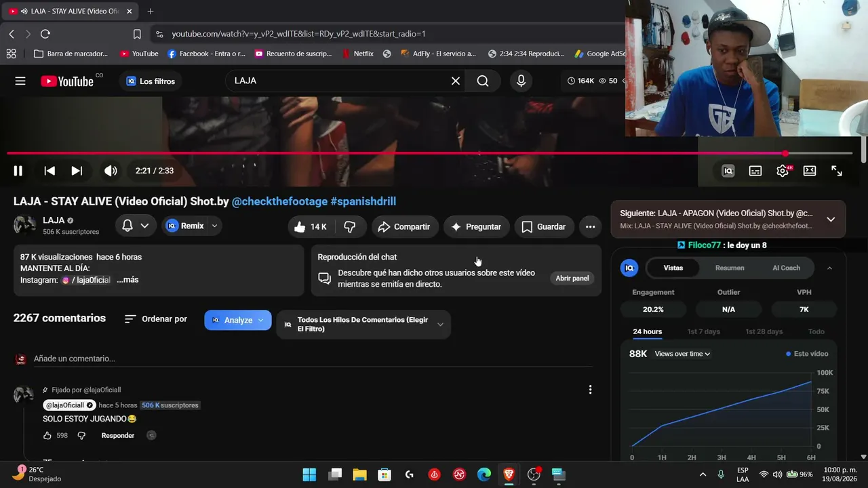Click the Añade un comentario field
Viewport: 868px width, 488px height.
tap(313, 359)
